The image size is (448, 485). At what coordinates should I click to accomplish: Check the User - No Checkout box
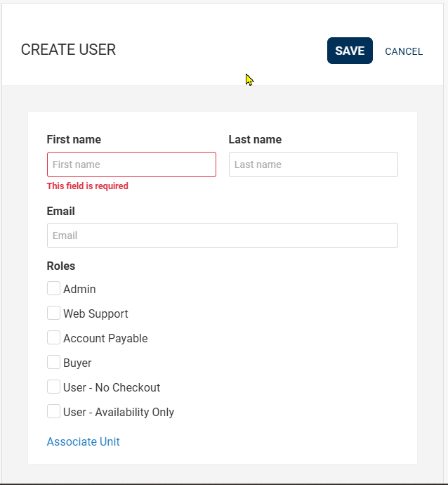click(x=54, y=387)
